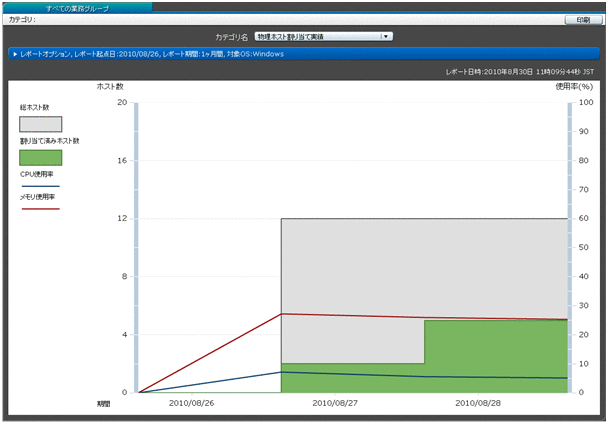This screenshot has width=609, height=425.
Task: Click the カテゴリ: label in header row
Action: [x=22, y=19]
